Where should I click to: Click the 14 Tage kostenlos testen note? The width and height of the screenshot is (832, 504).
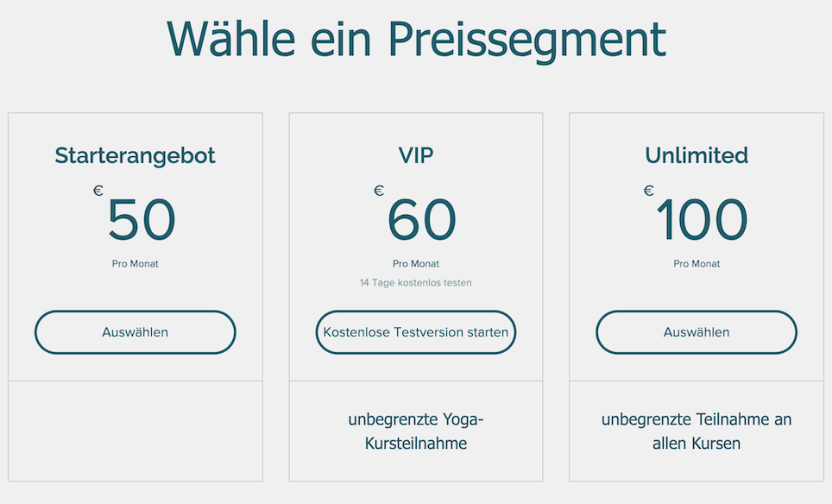tap(416, 282)
